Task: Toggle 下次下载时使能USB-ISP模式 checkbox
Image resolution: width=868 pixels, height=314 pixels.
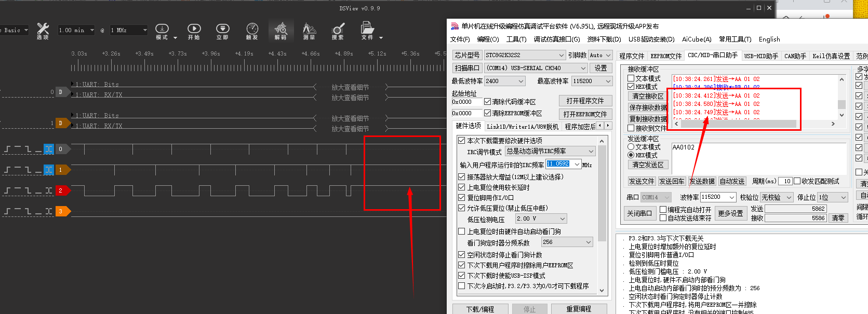Action: [x=461, y=276]
